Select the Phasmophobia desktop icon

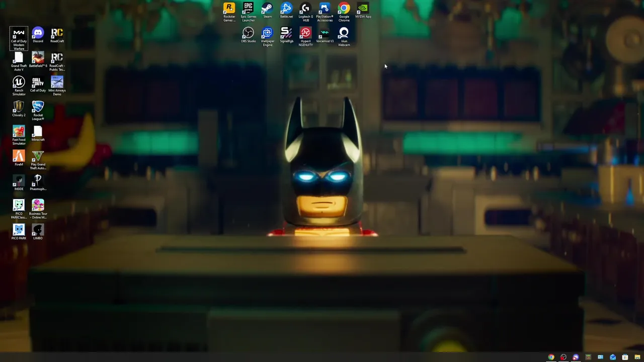pos(38,183)
